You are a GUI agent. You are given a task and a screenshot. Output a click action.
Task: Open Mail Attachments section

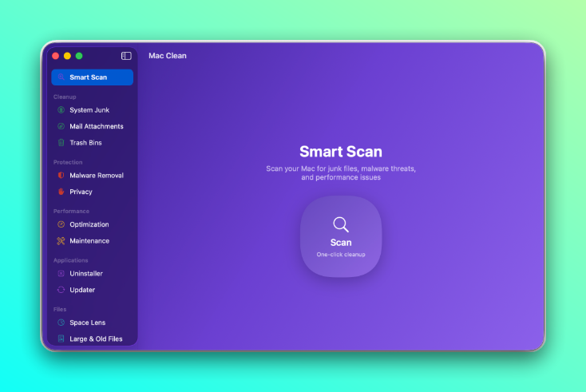pyautogui.click(x=93, y=126)
